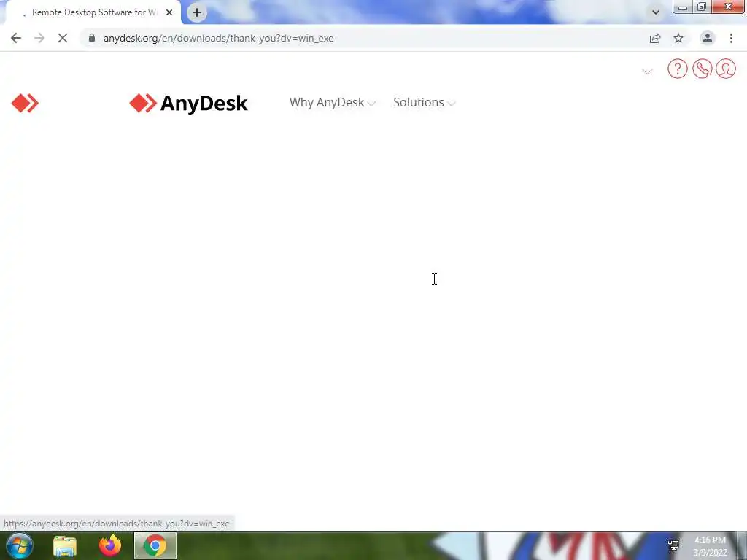Open AnyDesk phone contact icon
The image size is (747, 560).
tap(703, 69)
